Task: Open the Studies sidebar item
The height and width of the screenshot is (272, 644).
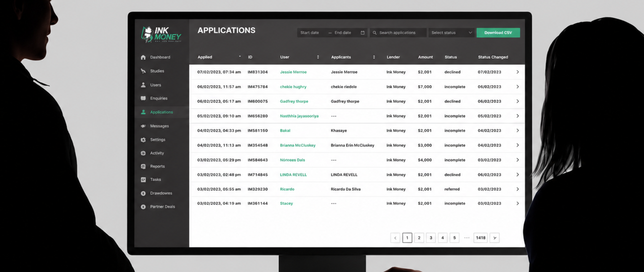Action: (x=157, y=71)
